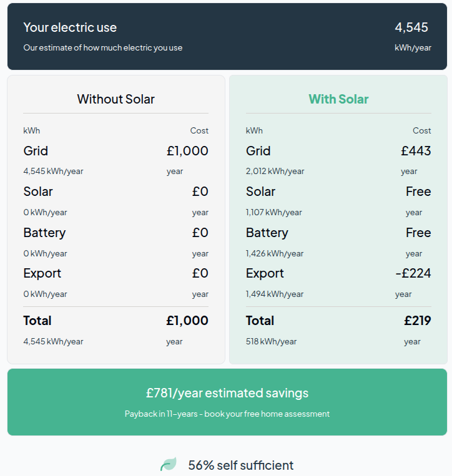This screenshot has width=452, height=476.
Task: Open the book your free home assessment link
Action: click(x=267, y=414)
